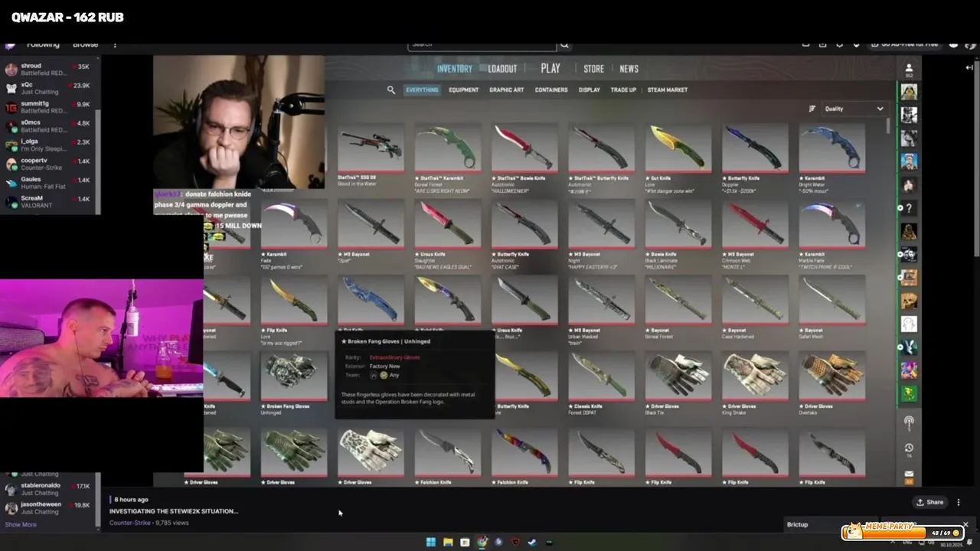Open summit1g's channel in Twitch sidebar
Image resolution: width=980 pixels, height=551 pixels.
point(48,107)
